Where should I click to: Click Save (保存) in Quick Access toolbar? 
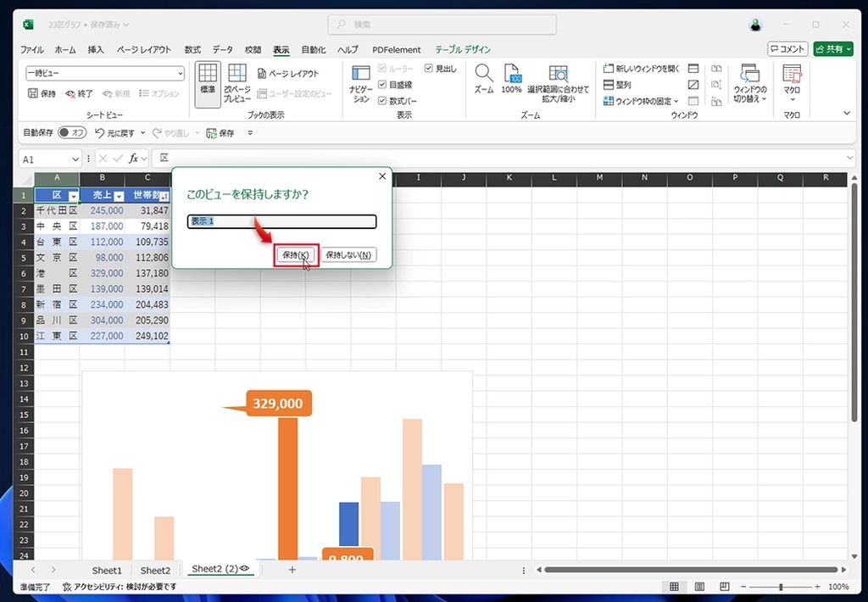tap(220, 133)
